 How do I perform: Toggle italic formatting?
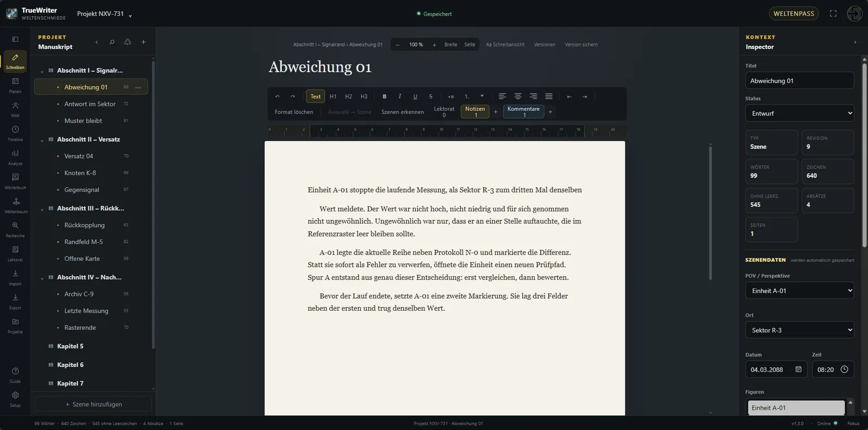[x=400, y=97]
